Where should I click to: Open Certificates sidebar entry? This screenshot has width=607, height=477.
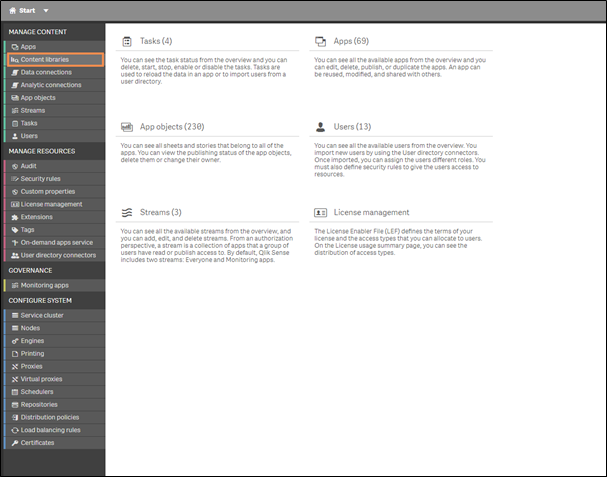click(x=55, y=443)
